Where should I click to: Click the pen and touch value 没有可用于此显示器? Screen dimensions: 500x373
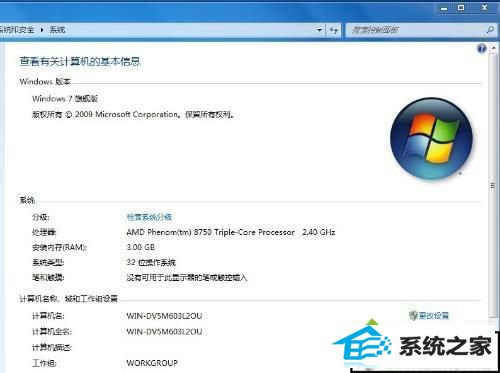tap(187, 277)
